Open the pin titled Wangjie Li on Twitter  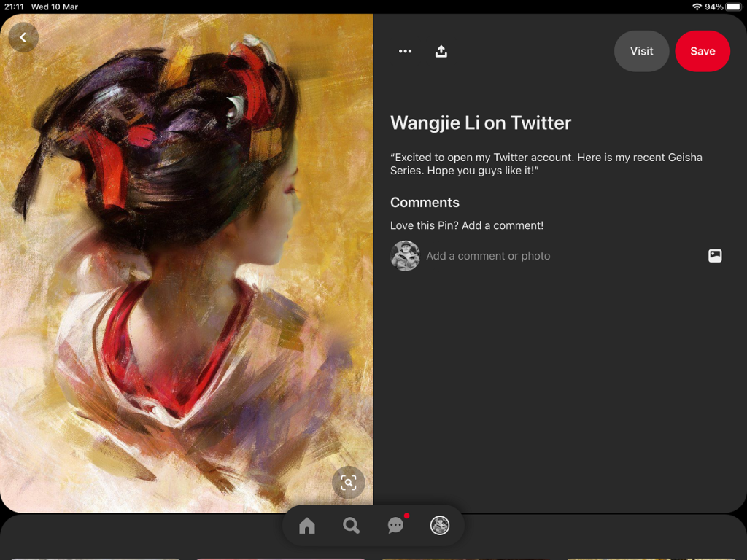(x=481, y=122)
